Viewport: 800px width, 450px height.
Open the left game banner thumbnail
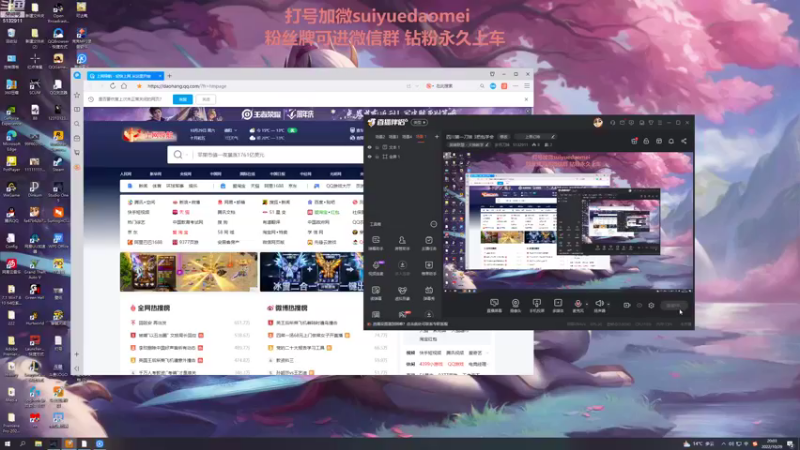[x=189, y=272]
